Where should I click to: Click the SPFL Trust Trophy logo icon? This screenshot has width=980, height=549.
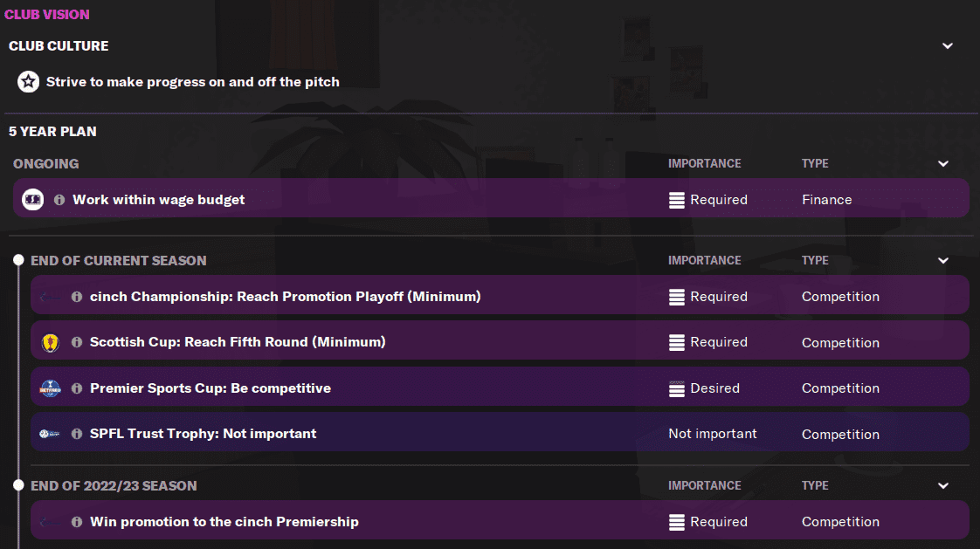[x=51, y=434]
